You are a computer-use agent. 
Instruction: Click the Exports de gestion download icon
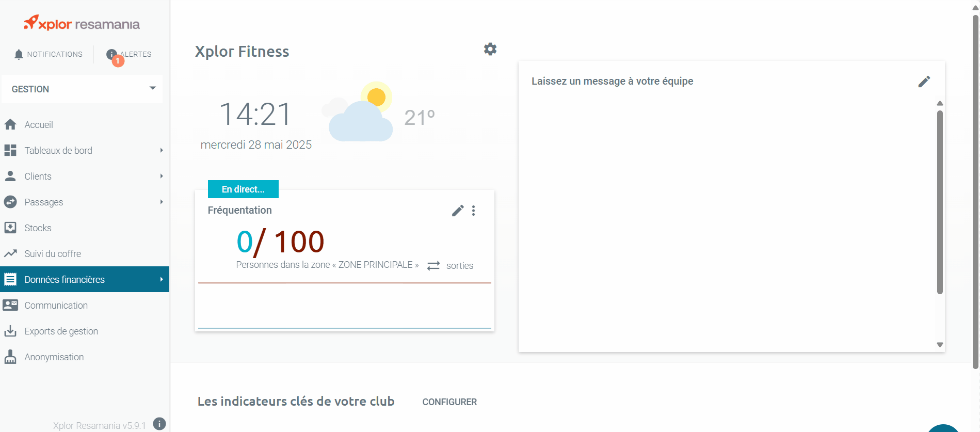coord(10,331)
